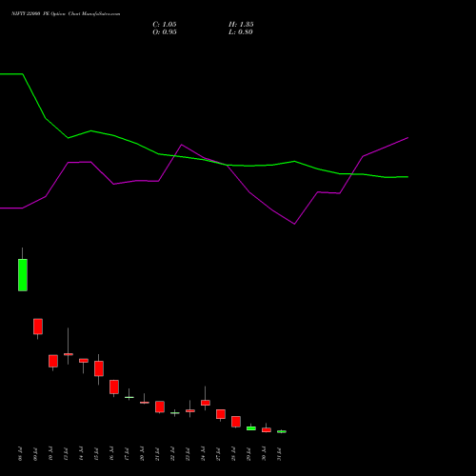Click the 31 Jul date label

click(x=279, y=454)
